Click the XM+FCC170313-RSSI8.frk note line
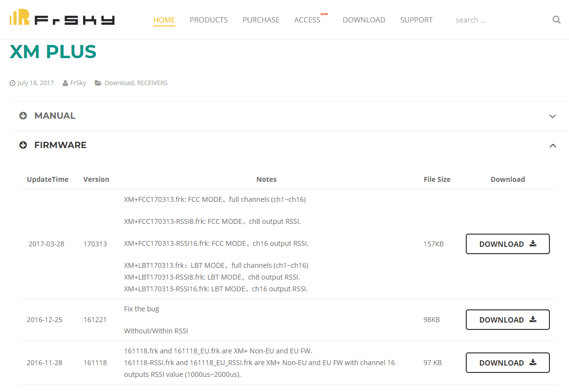 (x=212, y=221)
